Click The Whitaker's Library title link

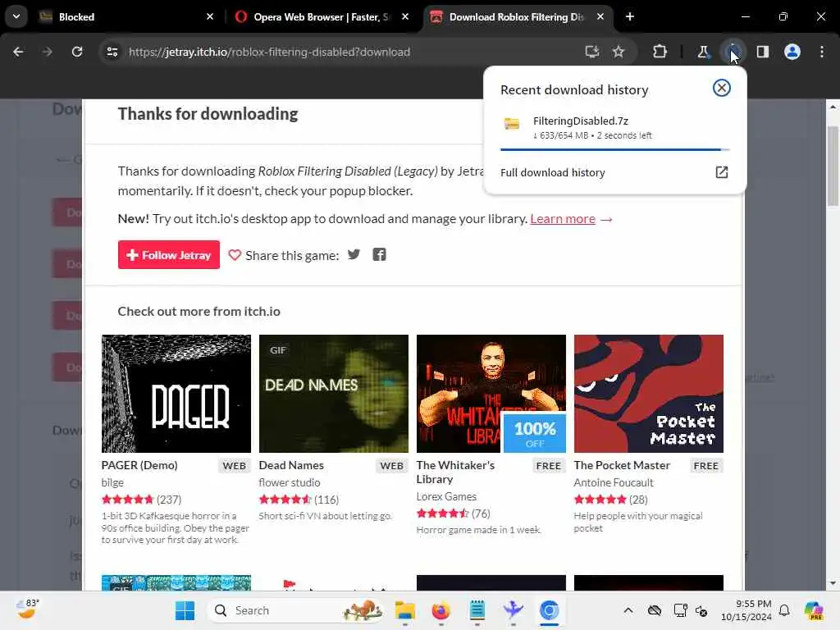pos(455,472)
